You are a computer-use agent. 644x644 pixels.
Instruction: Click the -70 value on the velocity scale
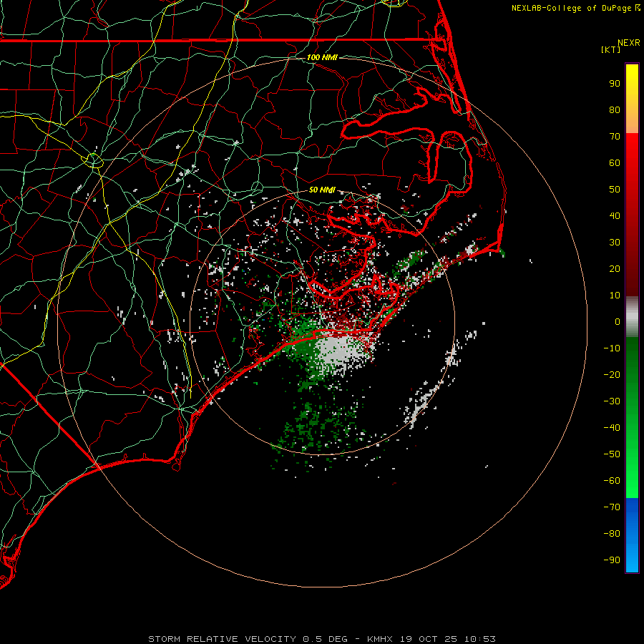pos(612,507)
